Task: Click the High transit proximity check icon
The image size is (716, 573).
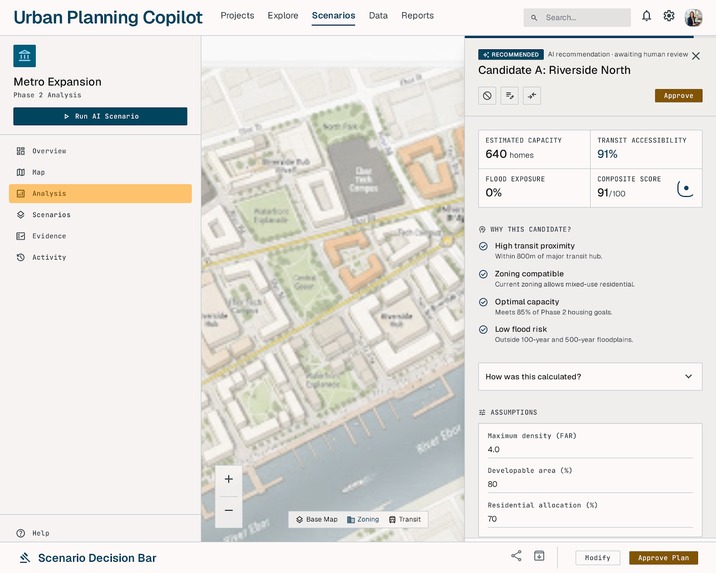Action: point(483,246)
